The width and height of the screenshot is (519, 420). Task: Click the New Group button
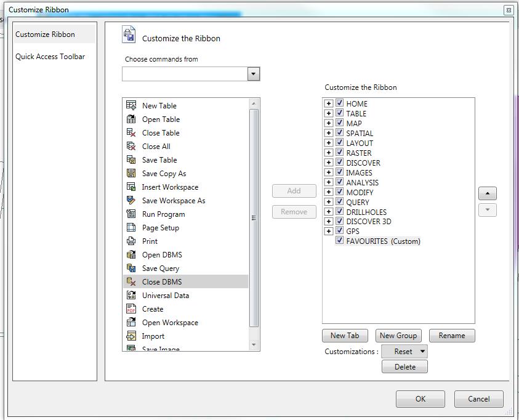point(398,336)
